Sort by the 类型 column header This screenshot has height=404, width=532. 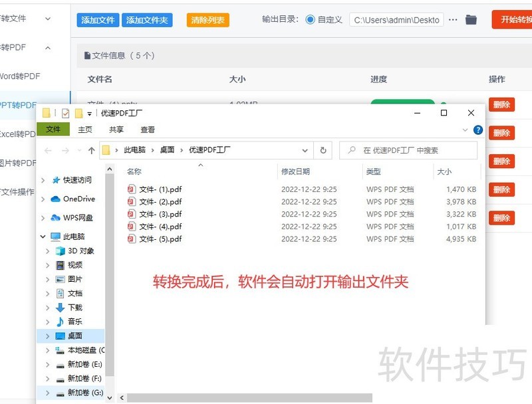tap(374, 171)
